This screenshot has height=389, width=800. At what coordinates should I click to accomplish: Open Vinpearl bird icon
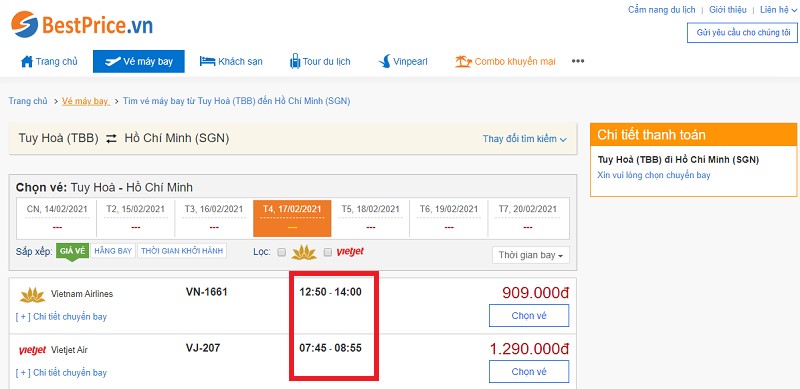coord(385,61)
